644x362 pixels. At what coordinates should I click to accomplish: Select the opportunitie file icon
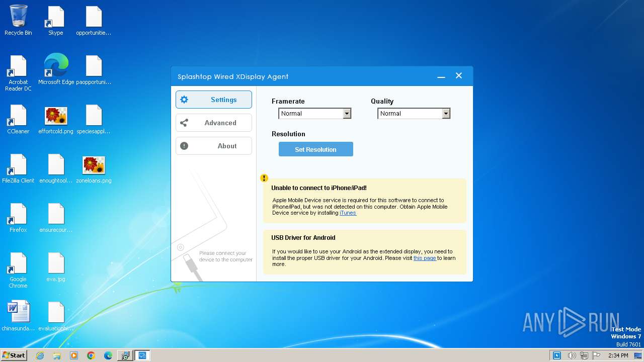[x=94, y=21]
